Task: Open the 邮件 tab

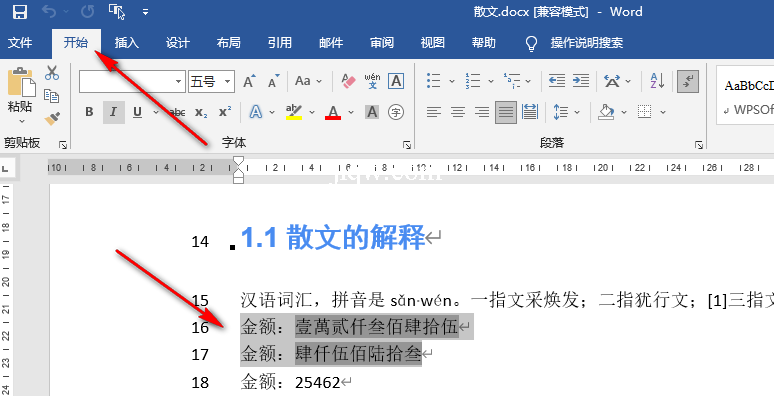Action: click(x=331, y=43)
